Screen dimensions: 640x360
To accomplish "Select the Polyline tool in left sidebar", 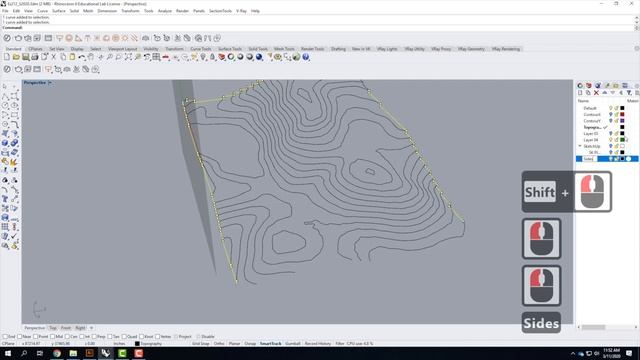I will pos(5,96).
